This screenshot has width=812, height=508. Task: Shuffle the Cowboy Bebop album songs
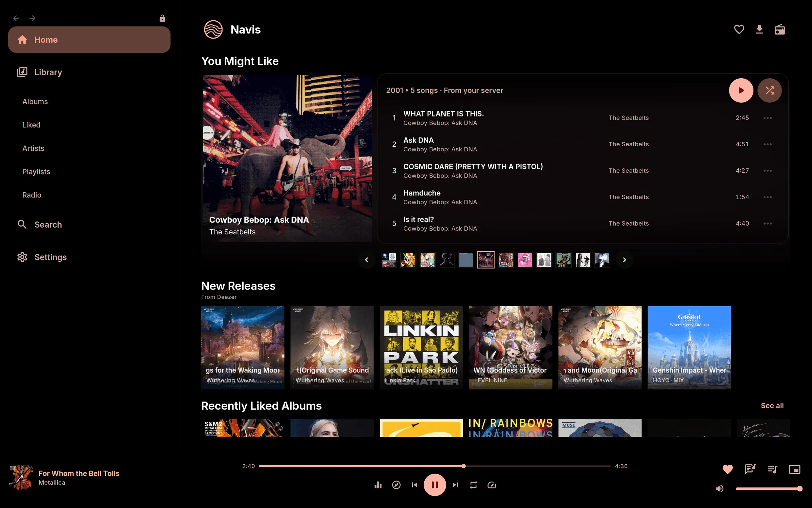coord(769,90)
